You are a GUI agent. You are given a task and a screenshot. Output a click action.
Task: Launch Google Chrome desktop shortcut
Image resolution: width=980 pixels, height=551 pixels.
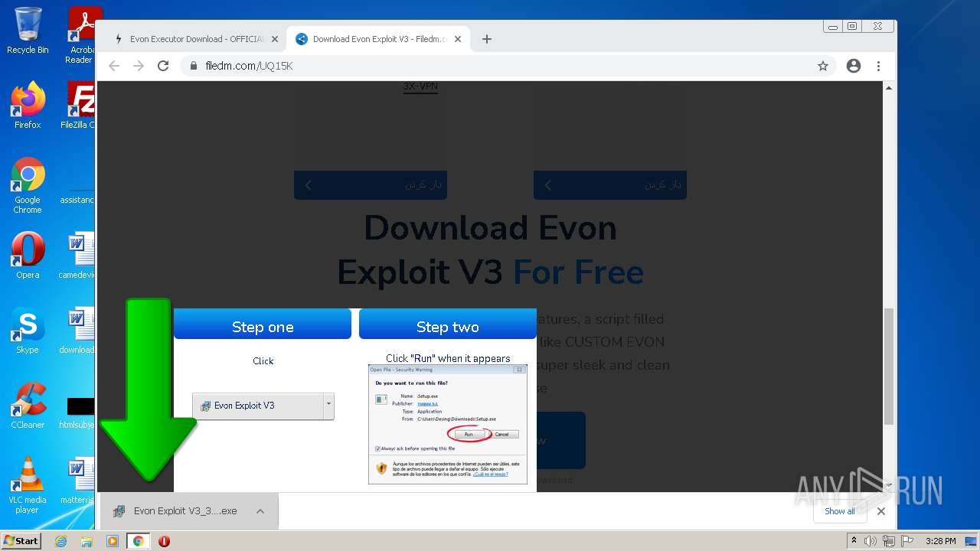(28, 186)
